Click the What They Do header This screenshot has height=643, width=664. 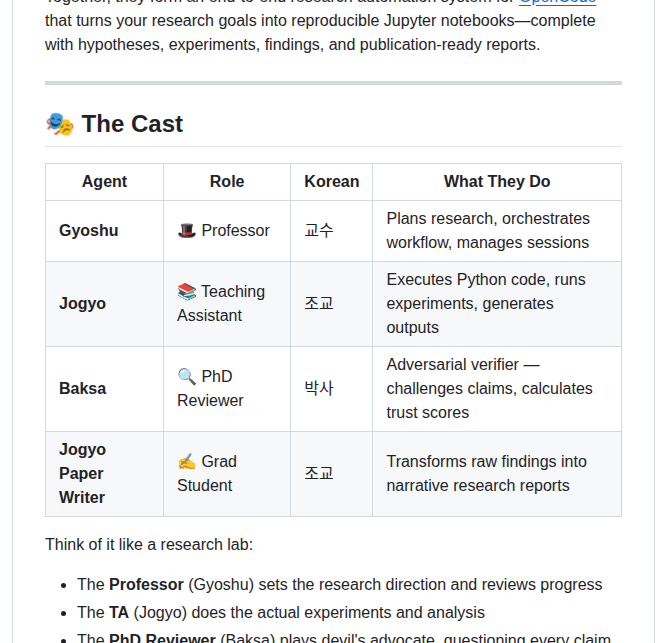click(x=497, y=182)
